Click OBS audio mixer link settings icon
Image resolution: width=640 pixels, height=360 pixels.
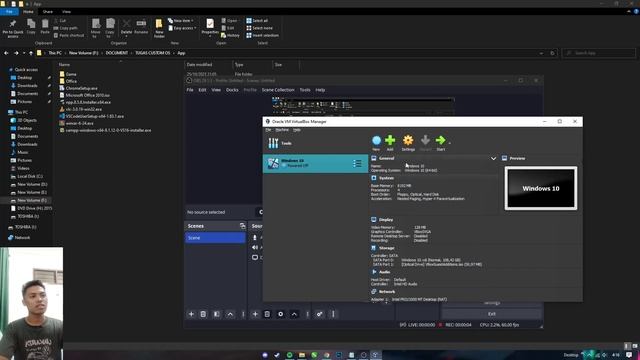(320, 314)
